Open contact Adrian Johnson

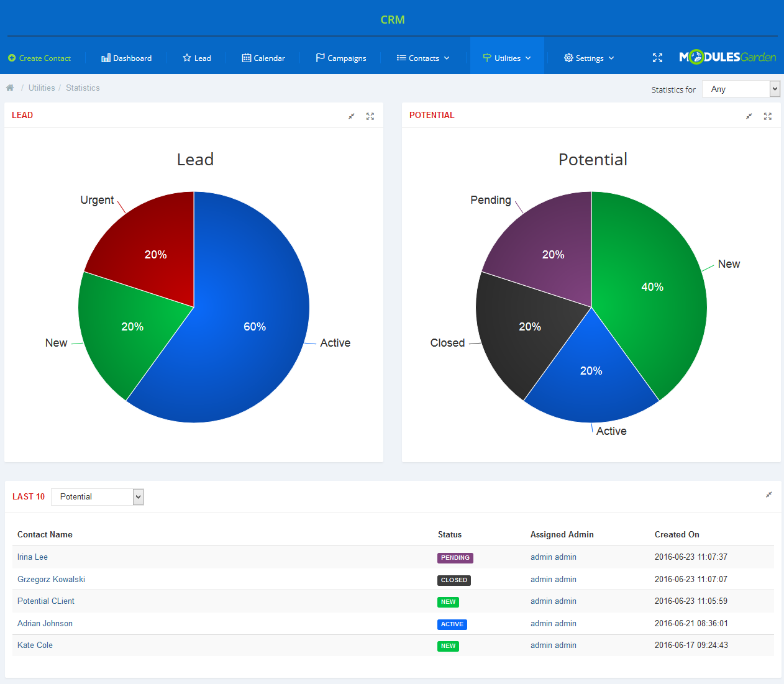click(45, 623)
